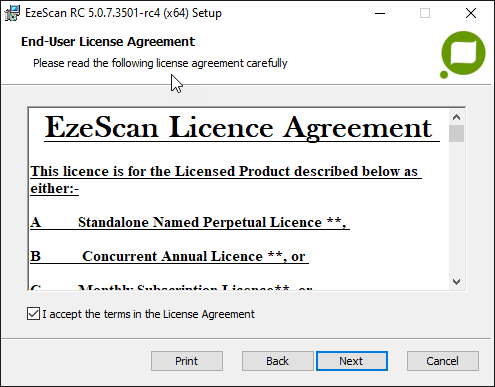Click the End-User License Agreement title
Image resolution: width=495 pixels, height=387 pixels.
108,42
